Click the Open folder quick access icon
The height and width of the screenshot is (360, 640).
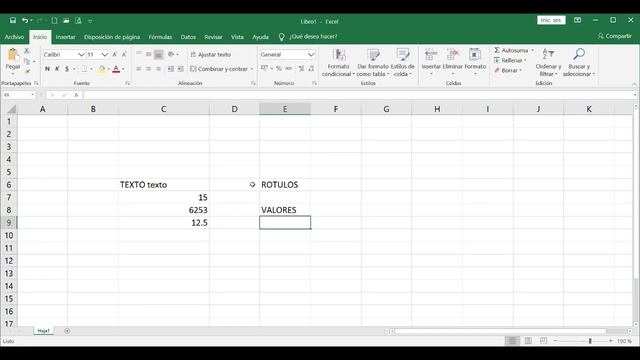click(x=66, y=20)
